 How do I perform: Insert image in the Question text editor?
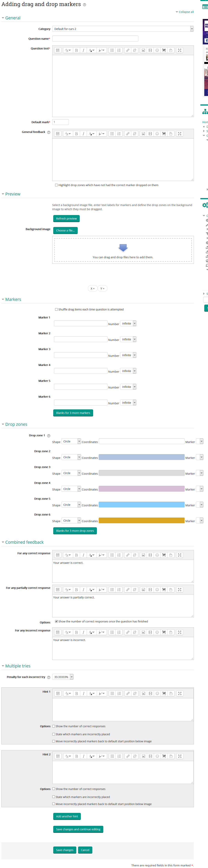[x=143, y=50]
